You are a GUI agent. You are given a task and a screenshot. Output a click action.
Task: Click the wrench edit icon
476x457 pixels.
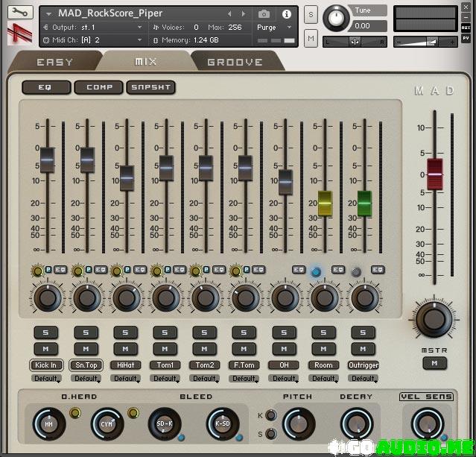coord(19,13)
